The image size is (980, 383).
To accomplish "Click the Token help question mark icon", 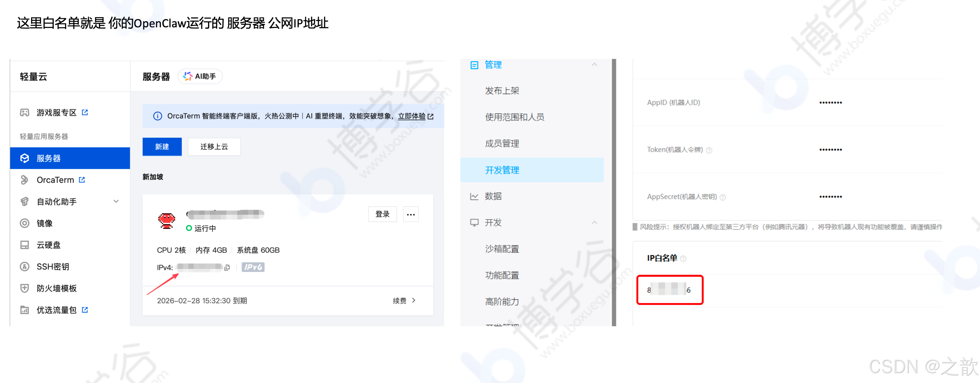I will pos(709,150).
